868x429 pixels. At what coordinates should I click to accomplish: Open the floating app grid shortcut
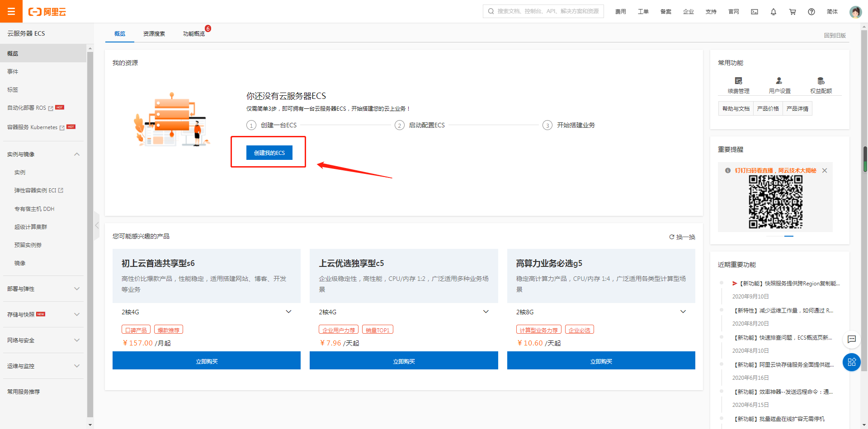coord(852,362)
